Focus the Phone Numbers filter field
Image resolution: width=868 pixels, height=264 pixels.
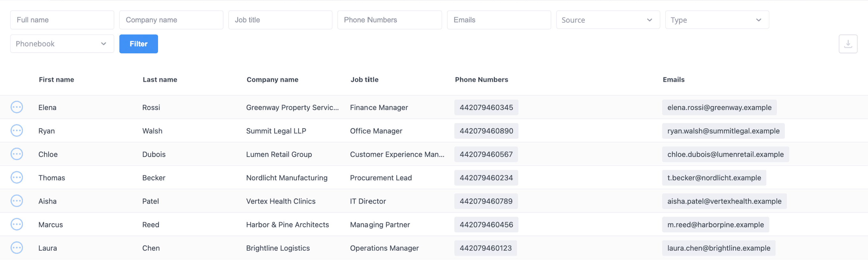(389, 20)
